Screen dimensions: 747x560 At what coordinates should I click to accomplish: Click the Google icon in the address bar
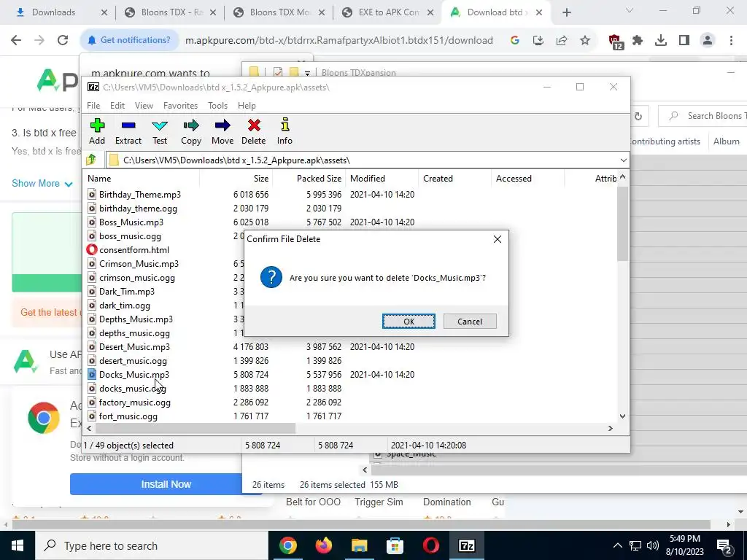(514, 41)
